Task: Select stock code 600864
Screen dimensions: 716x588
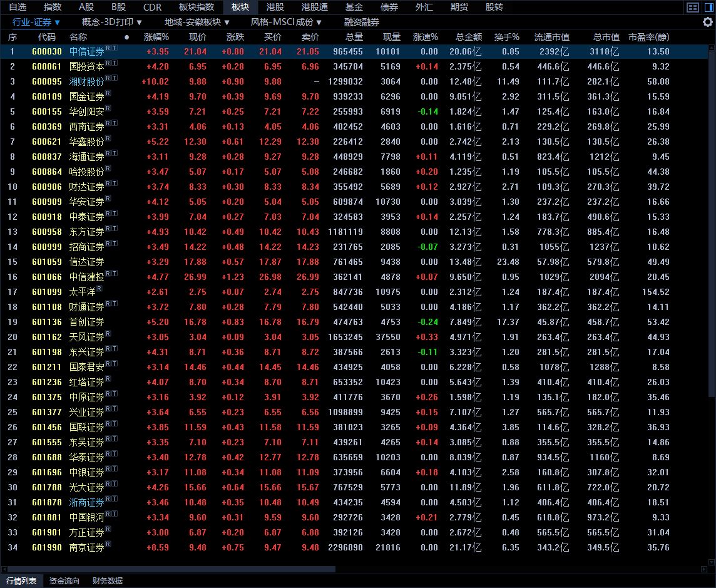Action: tap(46, 172)
